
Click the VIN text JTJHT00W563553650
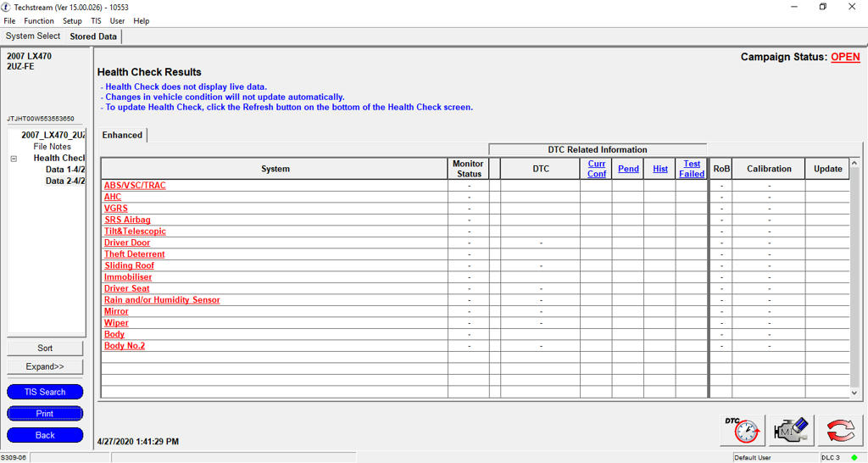click(41, 119)
